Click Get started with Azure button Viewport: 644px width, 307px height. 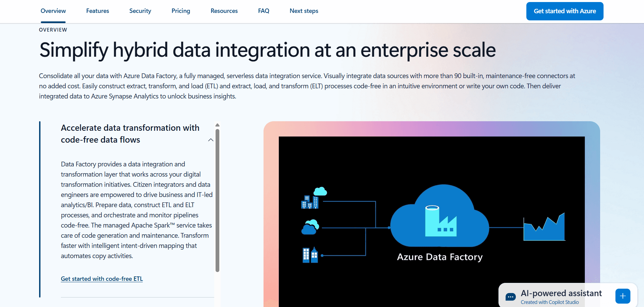click(x=565, y=11)
